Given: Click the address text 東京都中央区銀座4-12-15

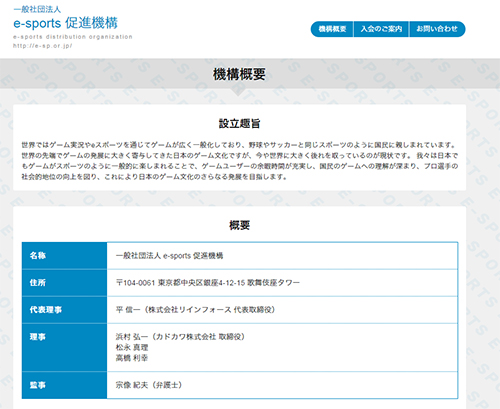Looking at the screenshot, I should click(201, 283).
